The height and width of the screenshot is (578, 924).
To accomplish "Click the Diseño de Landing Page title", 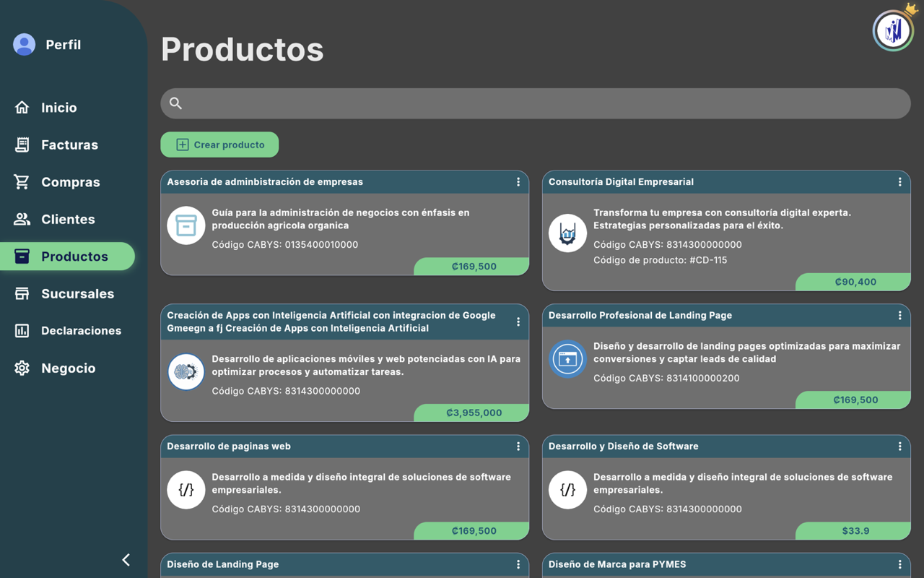I will (223, 564).
